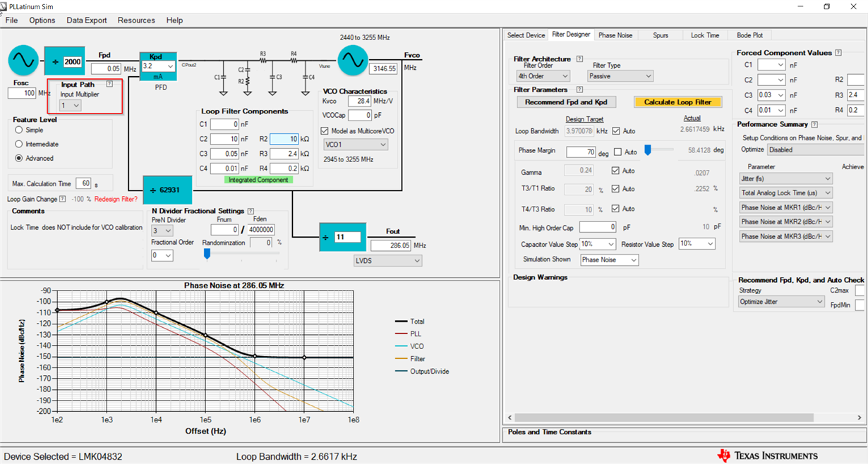868x464 pixels.
Task: Click the N divider 62931 block
Action: (167, 190)
